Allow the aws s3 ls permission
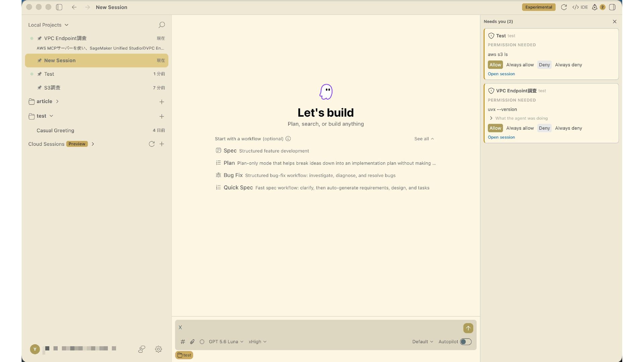Viewport: 644px width, 362px height. coord(495,65)
